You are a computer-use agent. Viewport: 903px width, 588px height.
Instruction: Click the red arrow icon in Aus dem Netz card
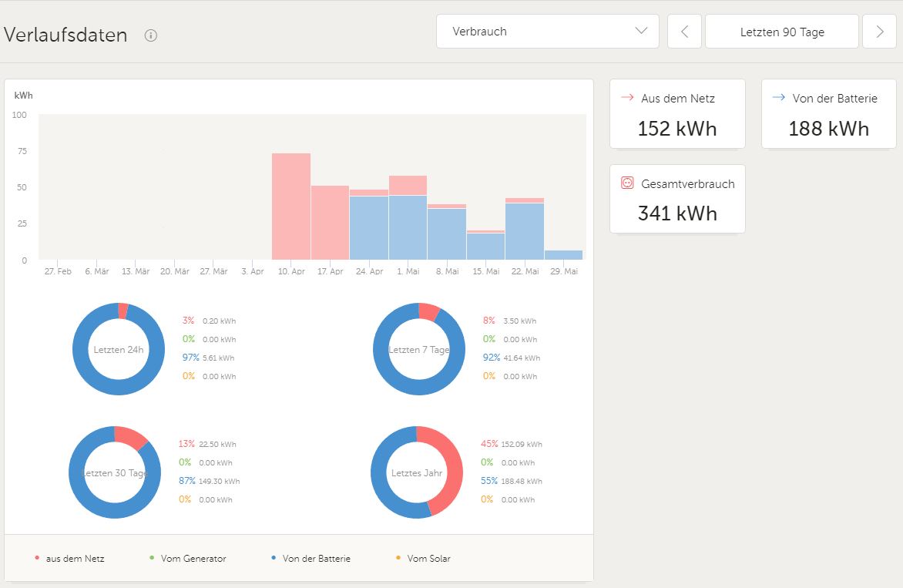[627, 97]
